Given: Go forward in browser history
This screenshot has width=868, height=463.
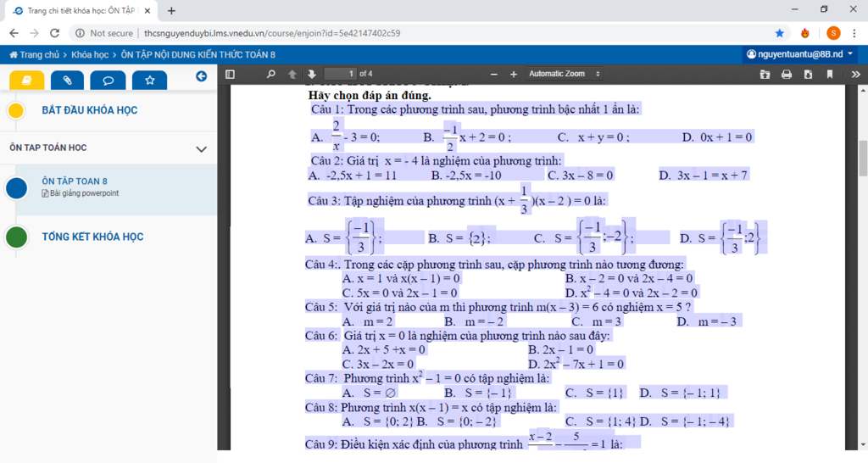Looking at the screenshot, I should 34,33.
